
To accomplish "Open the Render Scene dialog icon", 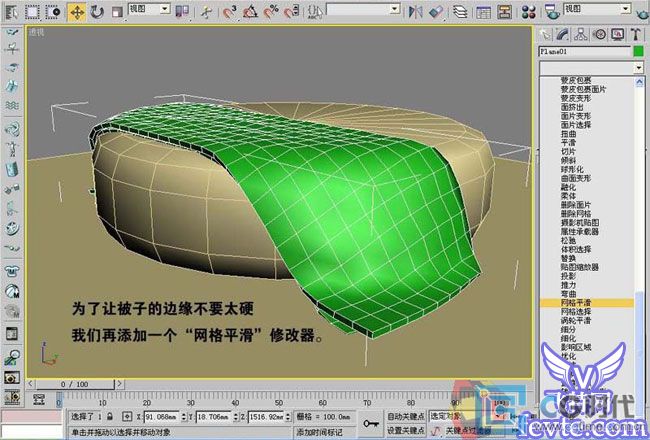I will [x=552, y=12].
